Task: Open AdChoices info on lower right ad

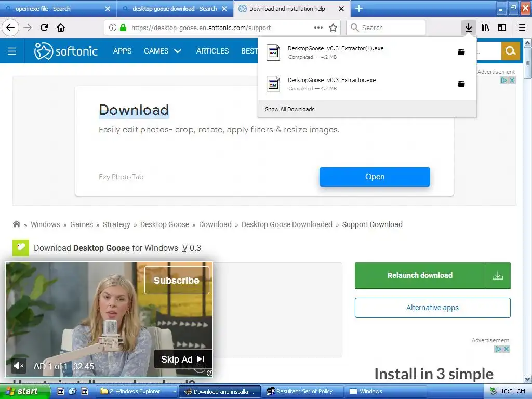Action: tap(498, 349)
